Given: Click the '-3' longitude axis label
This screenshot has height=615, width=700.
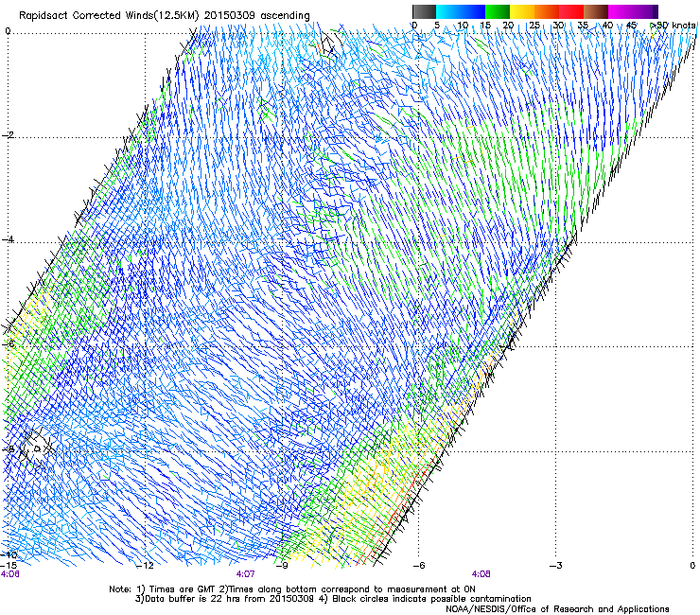Looking at the screenshot, I should 555,566.
